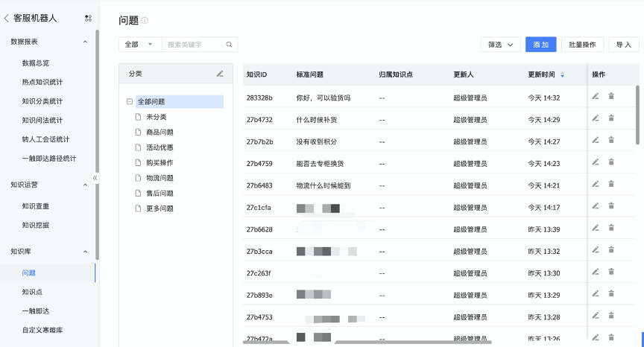Collapse the 数据报表 sidebar section
Viewport: 644px width, 347px height.
[x=85, y=42]
